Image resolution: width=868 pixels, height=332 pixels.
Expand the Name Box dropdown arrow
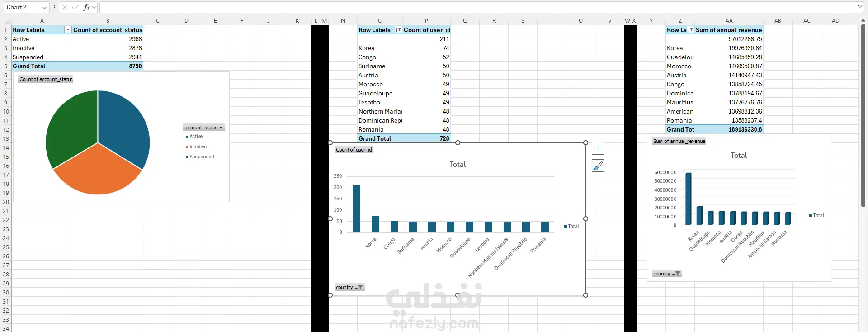coord(44,7)
